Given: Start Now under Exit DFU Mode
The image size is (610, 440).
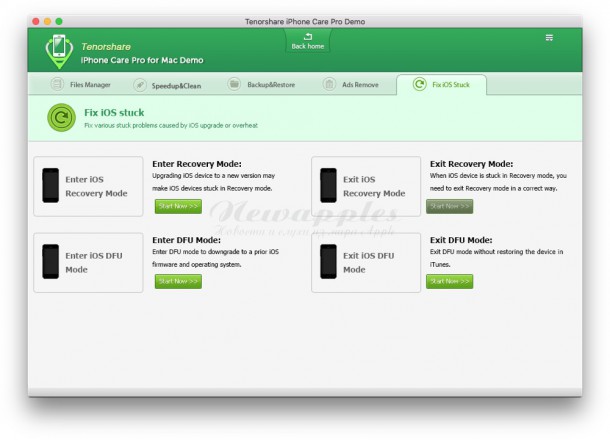Looking at the screenshot, I should [x=449, y=281].
